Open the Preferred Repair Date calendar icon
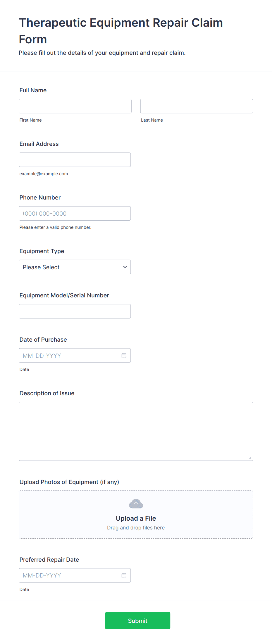Screen dimensions: 272x644 click(x=124, y=575)
